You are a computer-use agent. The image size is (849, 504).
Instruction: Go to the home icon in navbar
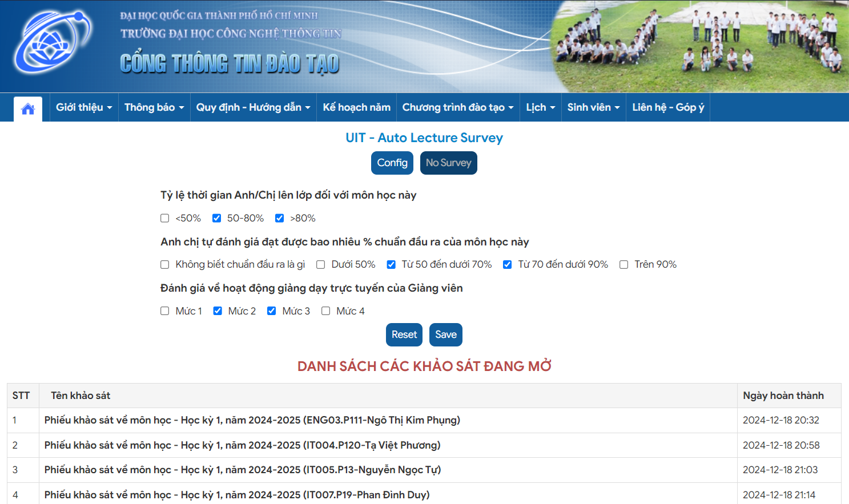point(28,108)
